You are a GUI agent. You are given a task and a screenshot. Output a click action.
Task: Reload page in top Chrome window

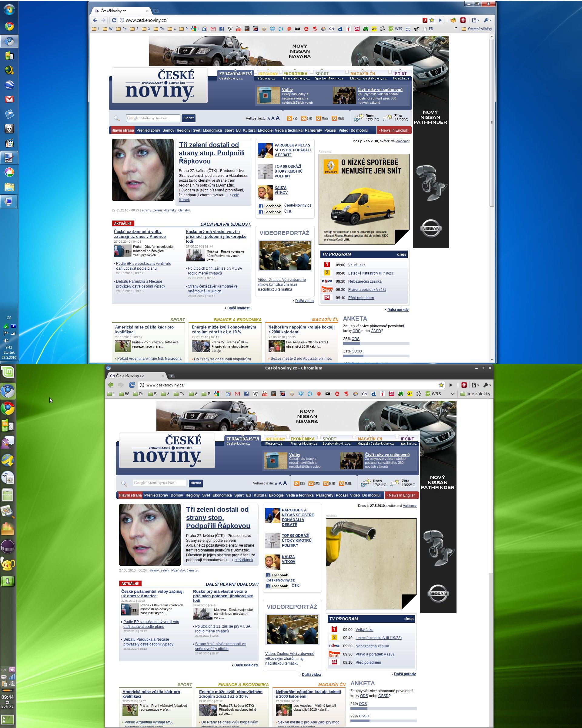[x=114, y=20]
